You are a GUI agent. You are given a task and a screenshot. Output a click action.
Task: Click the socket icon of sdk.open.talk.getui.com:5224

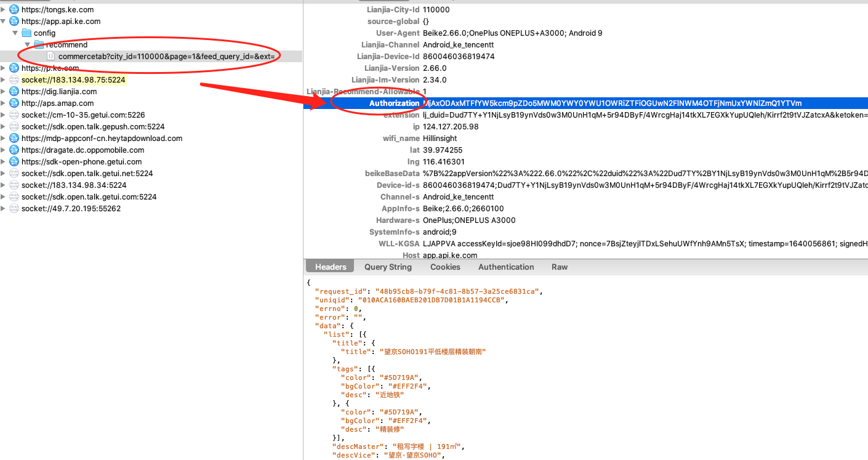point(14,196)
